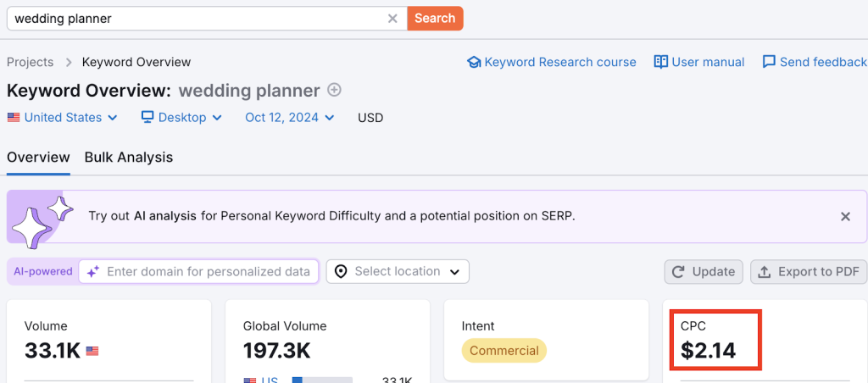The image size is (868, 383).
Task: Click the AI-powered badge label
Action: pos(43,271)
